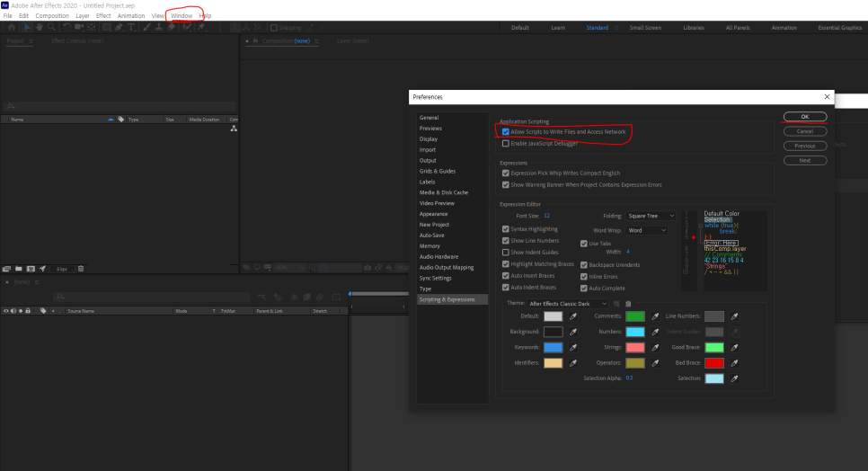Select the Home icon in toolbar

(x=11, y=27)
